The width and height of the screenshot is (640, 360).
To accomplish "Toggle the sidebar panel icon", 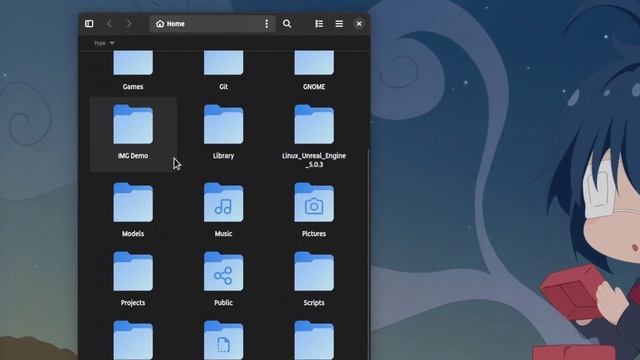I will [89, 24].
